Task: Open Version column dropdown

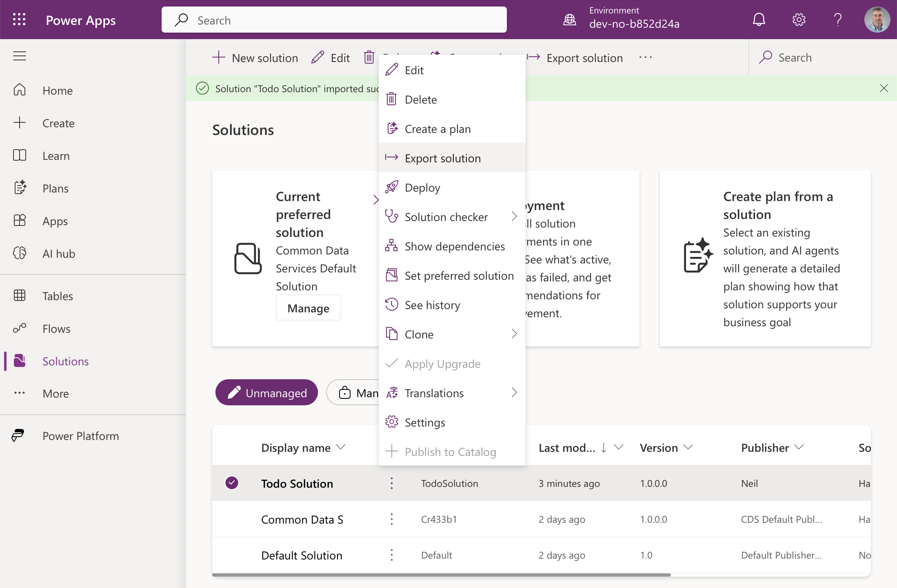Action: (x=688, y=447)
